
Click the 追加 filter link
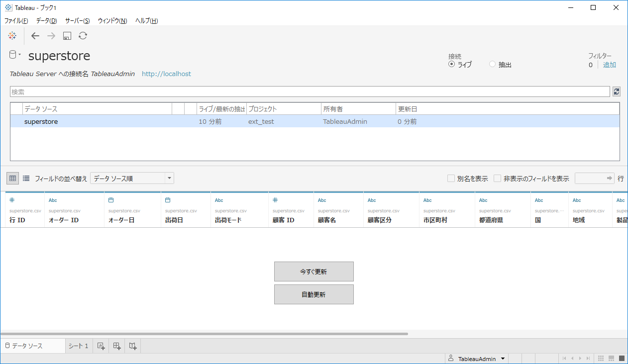(609, 65)
